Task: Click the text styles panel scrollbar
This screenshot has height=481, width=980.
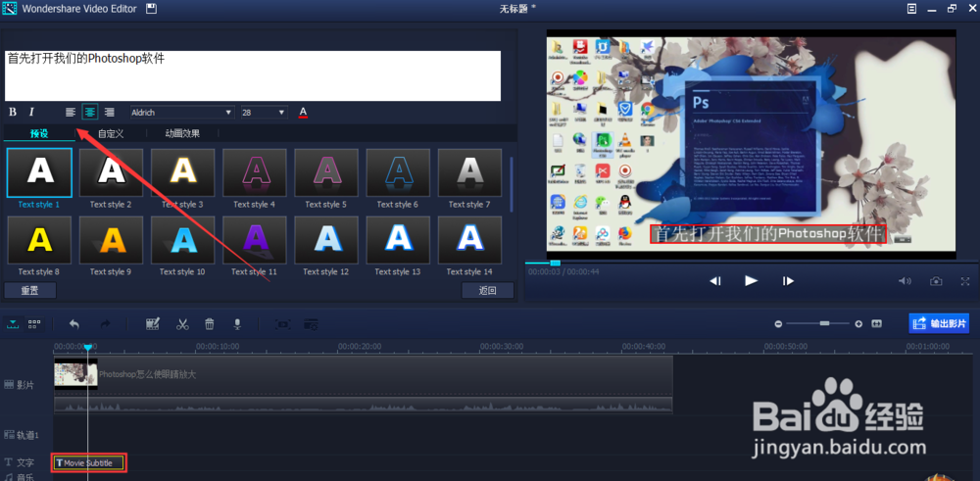Action: click(x=512, y=184)
